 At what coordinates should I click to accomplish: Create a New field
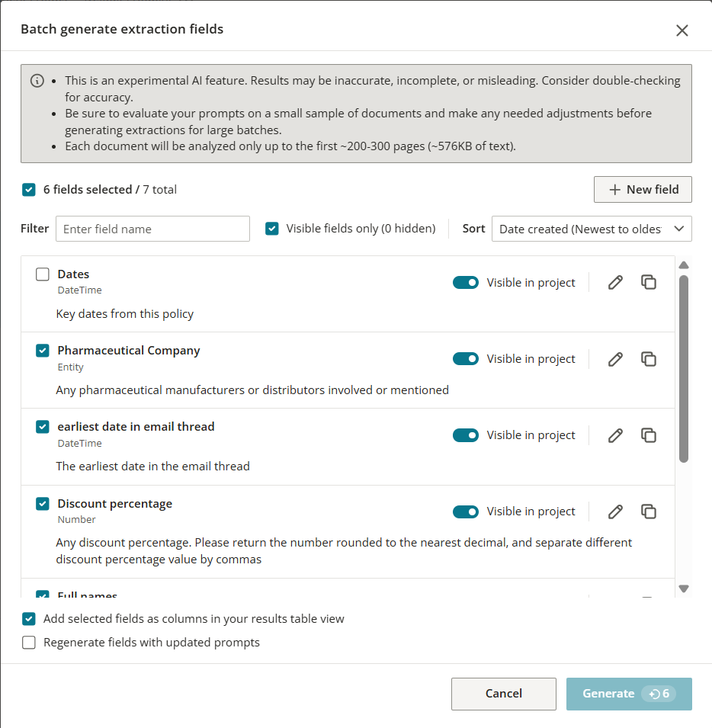643,189
